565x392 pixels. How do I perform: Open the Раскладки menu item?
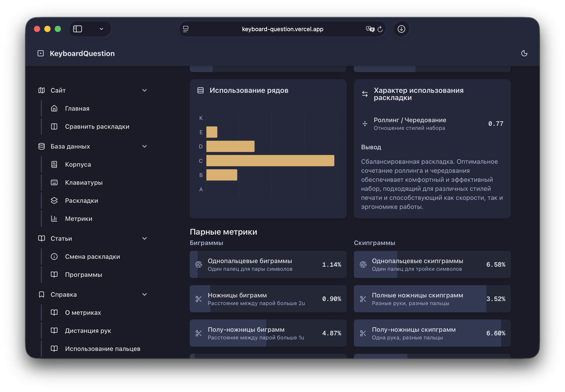point(81,201)
